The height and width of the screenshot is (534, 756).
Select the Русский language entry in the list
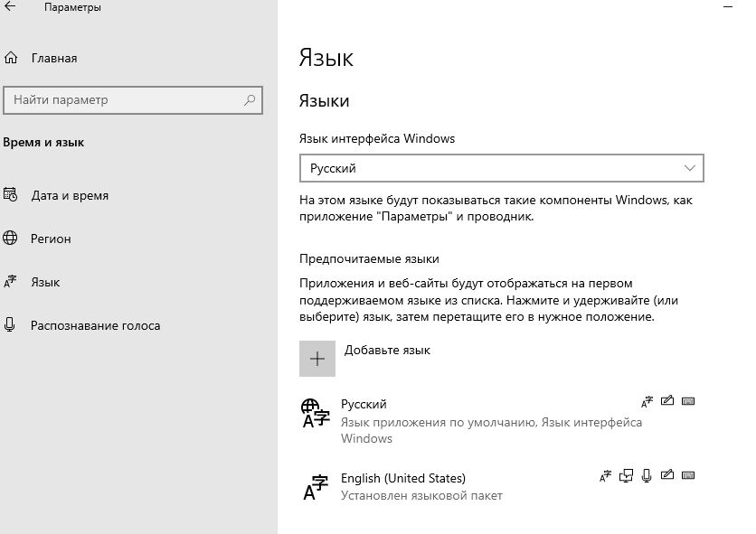[x=364, y=405]
